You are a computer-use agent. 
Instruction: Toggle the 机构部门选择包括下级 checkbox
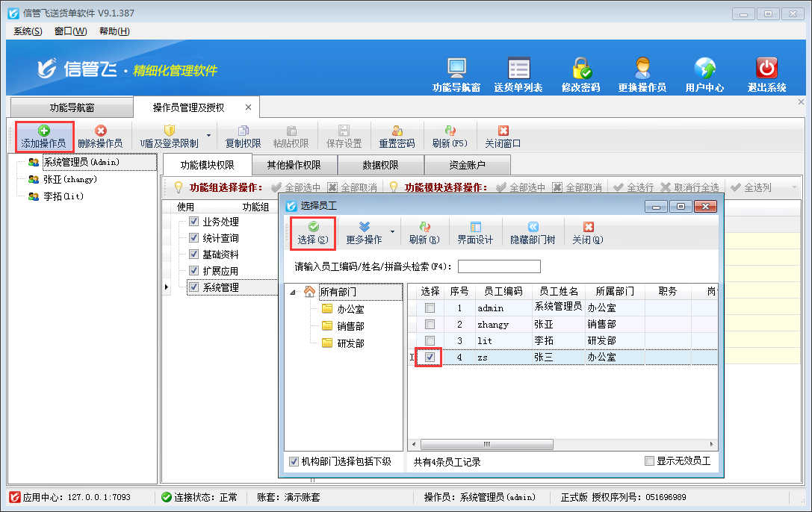pyautogui.click(x=294, y=461)
